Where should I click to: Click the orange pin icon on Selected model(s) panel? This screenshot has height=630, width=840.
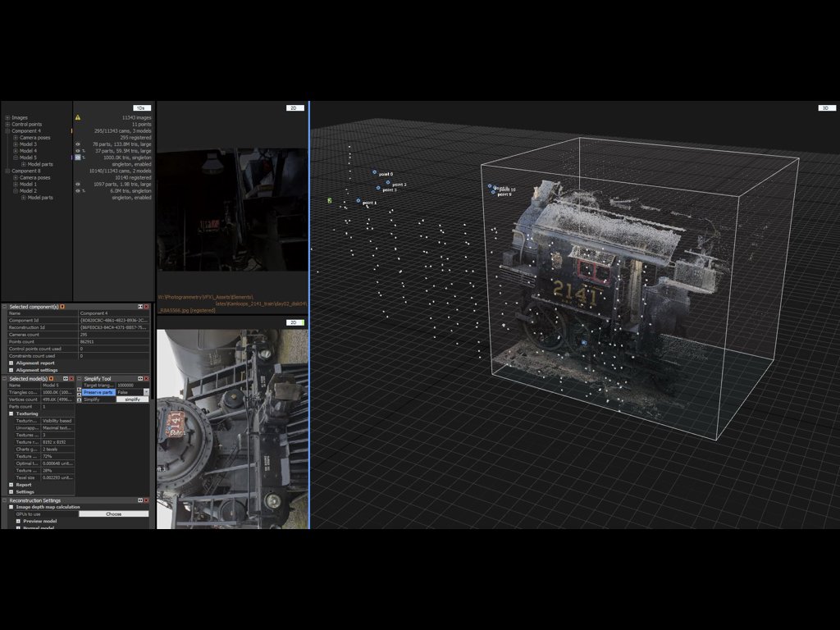coord(52,379)
